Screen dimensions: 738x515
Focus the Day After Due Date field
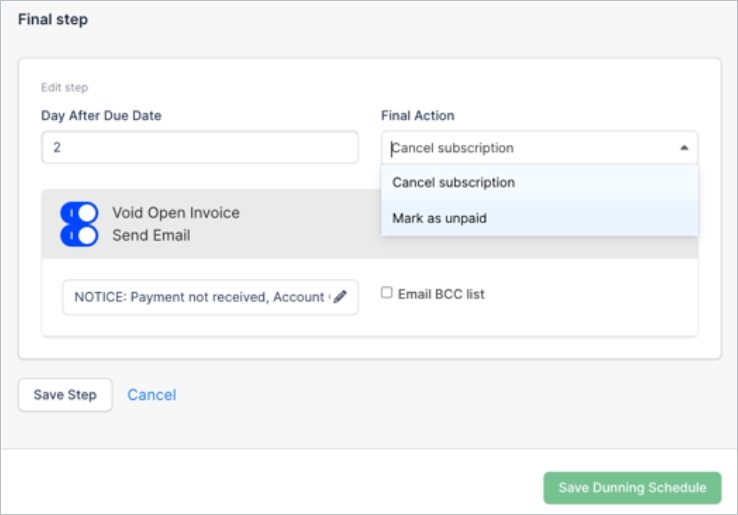click(200, 147)
